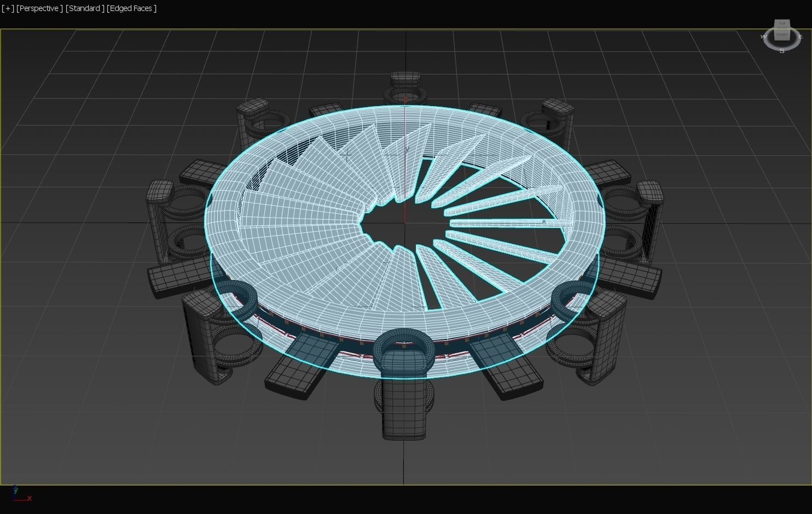Open the Standard shading quality menu
Image resolution: width=812 pixels, height=514 pixels.
tap(85, 8)
